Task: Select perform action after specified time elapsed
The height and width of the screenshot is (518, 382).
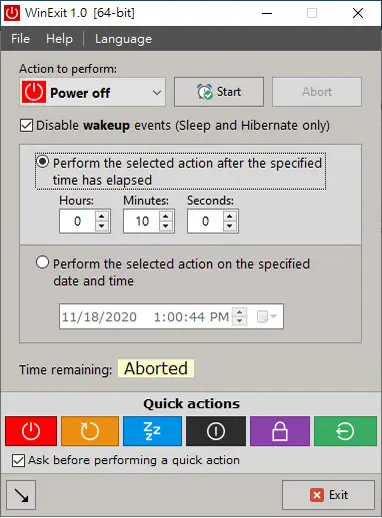Action: (42, 162)
